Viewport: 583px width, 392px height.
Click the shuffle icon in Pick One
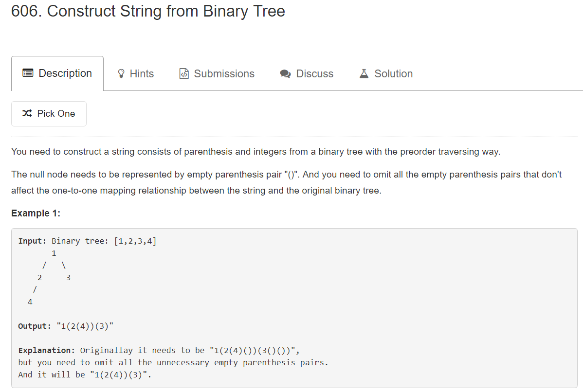tap(27, 113)
